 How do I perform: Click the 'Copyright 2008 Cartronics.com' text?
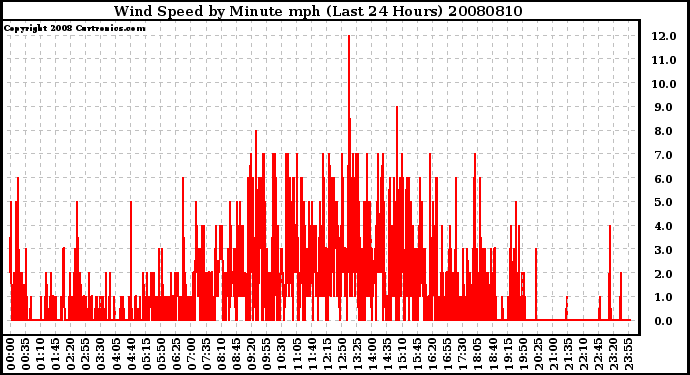pos(75,28)
